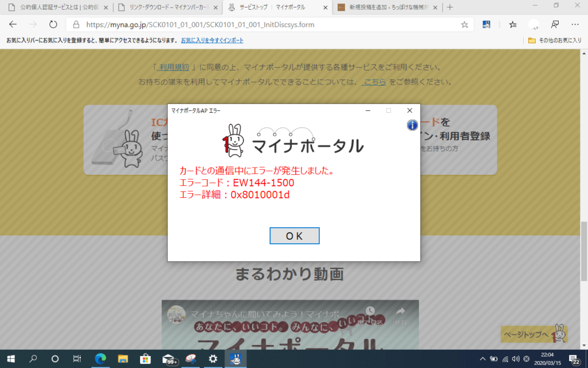Open a new browser tab

coord(450,7)
